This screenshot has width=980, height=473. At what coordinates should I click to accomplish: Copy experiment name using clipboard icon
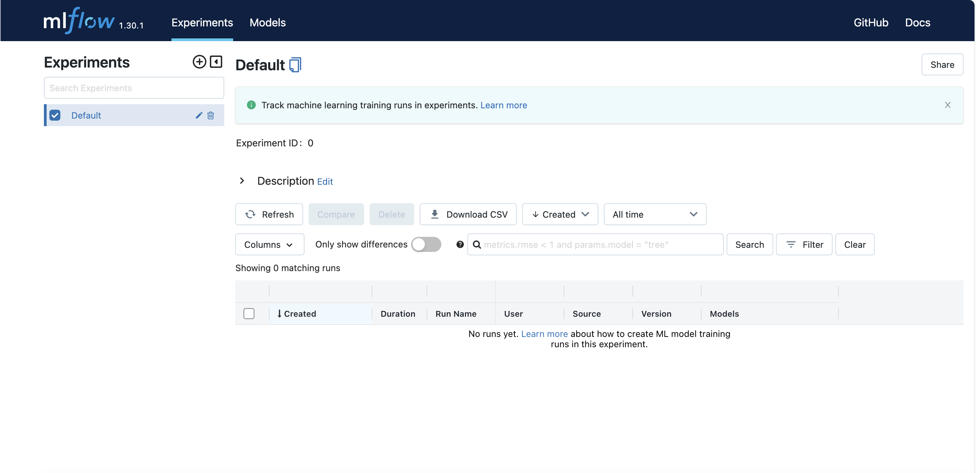[x=295, y=65]
